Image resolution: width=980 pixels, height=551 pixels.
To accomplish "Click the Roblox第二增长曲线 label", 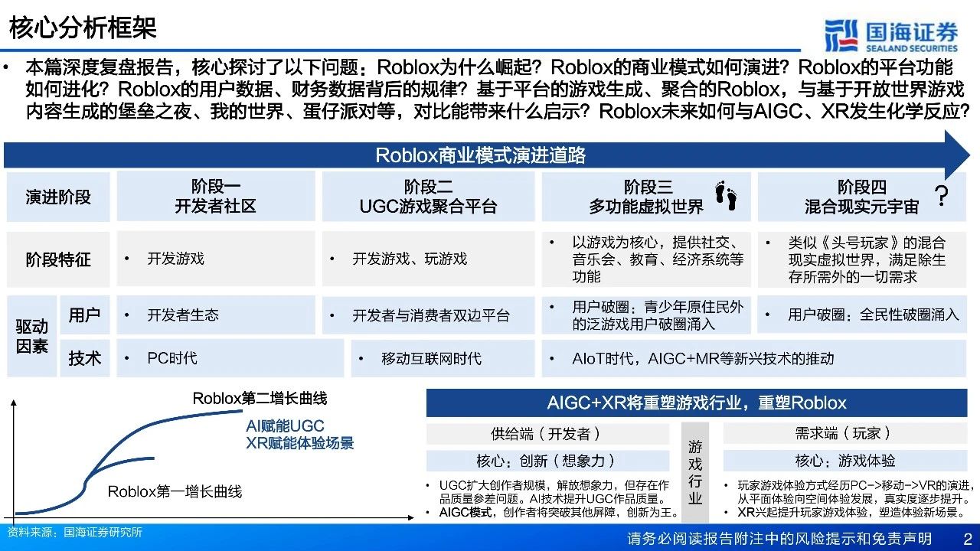I will coord(260,398).
